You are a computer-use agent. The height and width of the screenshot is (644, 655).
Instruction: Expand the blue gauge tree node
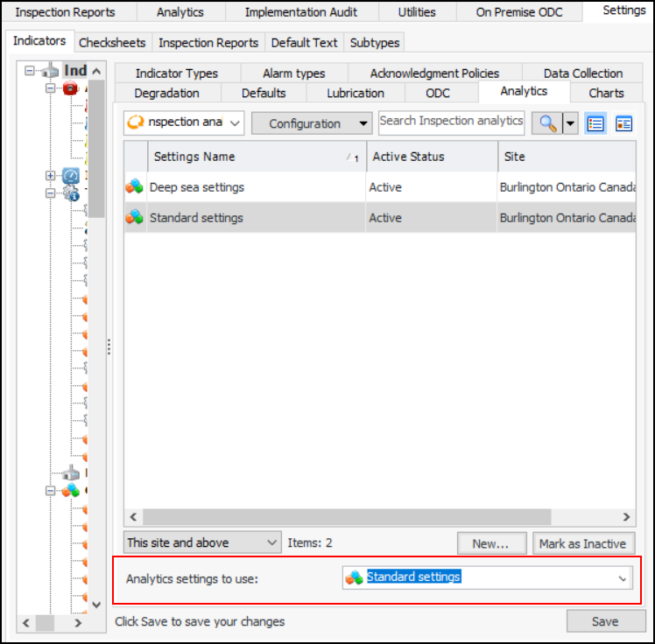tap(50, 175)
